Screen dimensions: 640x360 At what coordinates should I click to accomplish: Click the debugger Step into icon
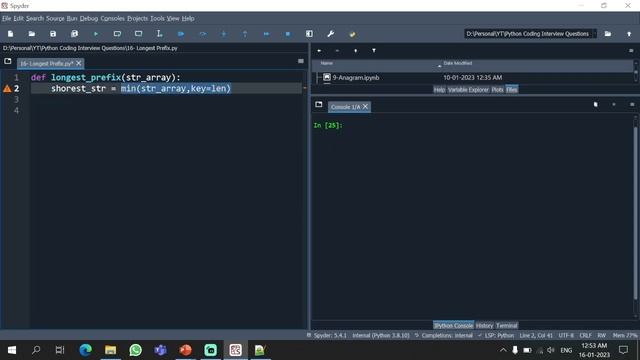click(x=224, y=34)
